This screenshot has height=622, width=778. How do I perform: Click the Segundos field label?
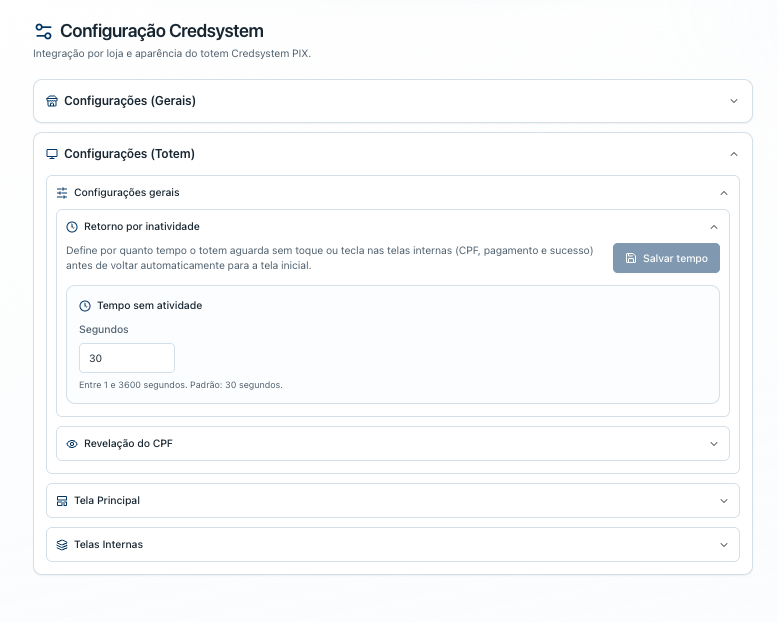pyautogui.click(x=104, y=329)
